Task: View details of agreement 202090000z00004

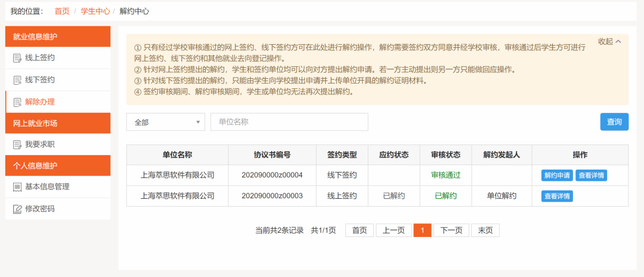Action: coord(592,176)
